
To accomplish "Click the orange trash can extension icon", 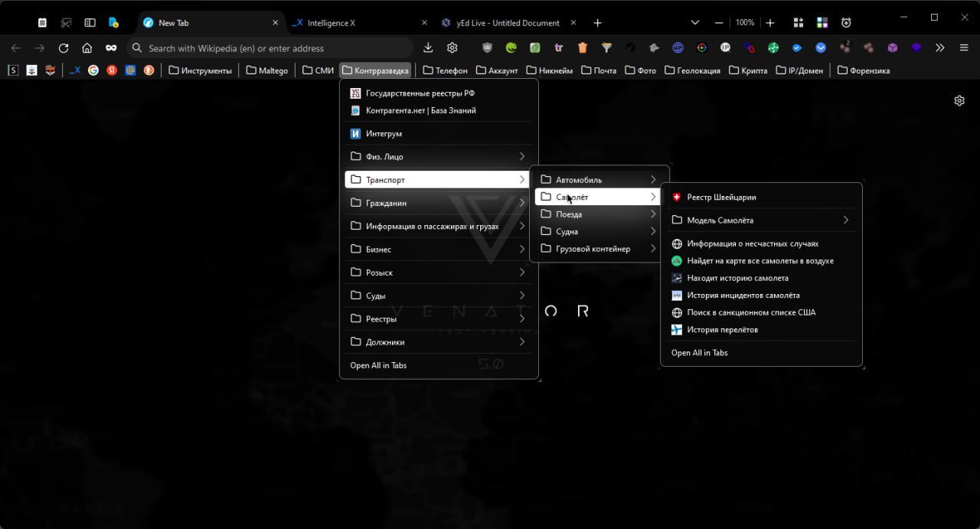I will [583, 47].
